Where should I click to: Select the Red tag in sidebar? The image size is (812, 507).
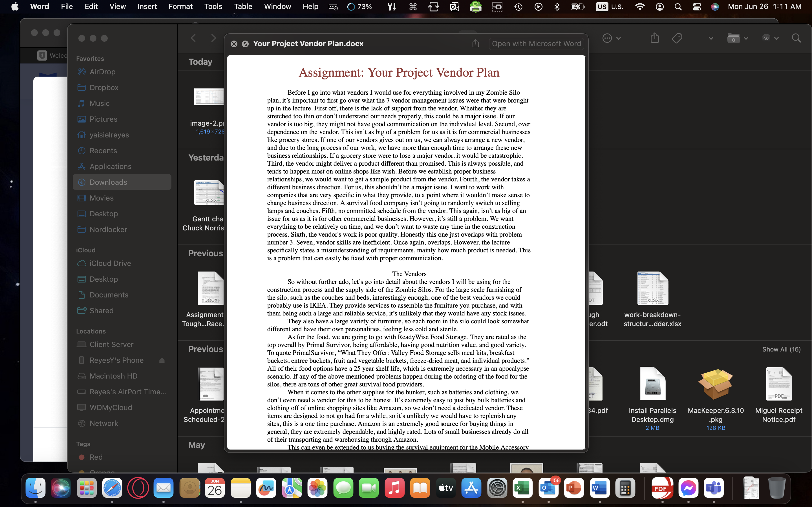click(x=96, y=457)
